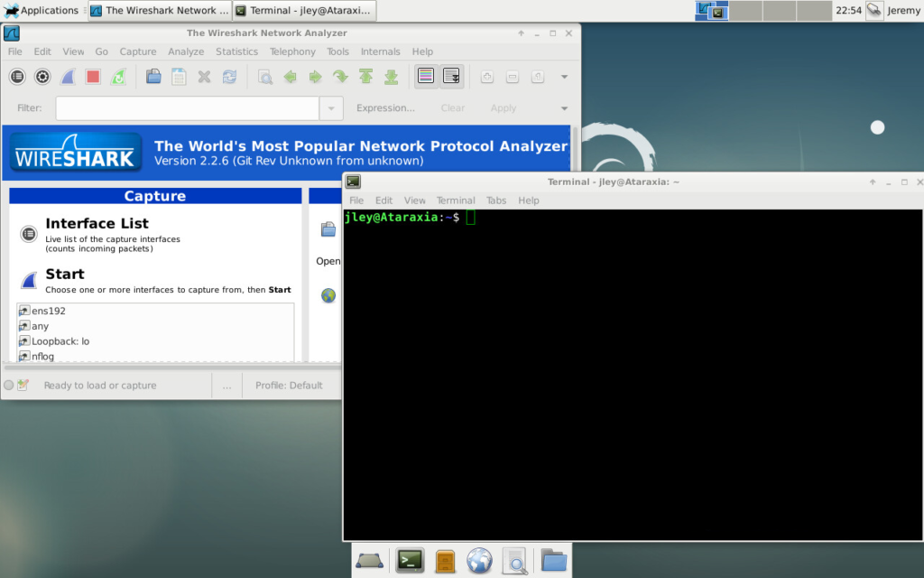Stop the running capture with red square
This screenshot has width=924, height=578.
pyautogui.click(x=93, y=77)
